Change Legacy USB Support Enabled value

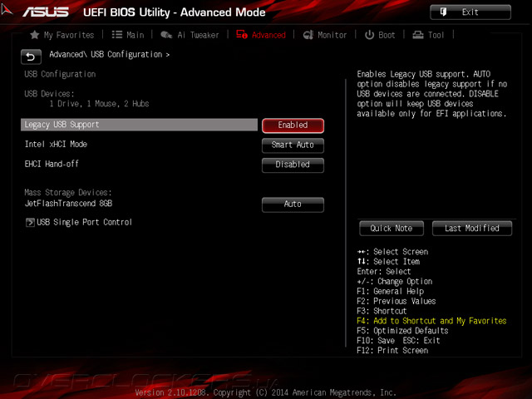(293, 126)
